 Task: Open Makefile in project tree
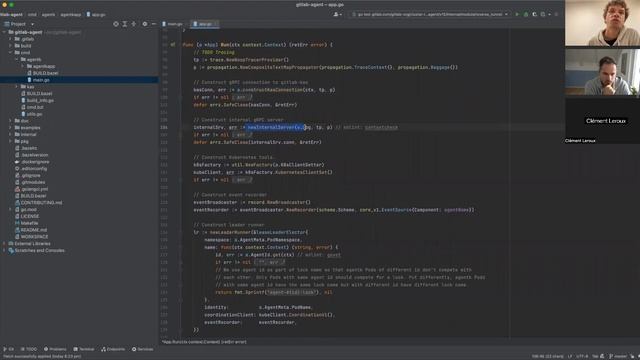29,223
